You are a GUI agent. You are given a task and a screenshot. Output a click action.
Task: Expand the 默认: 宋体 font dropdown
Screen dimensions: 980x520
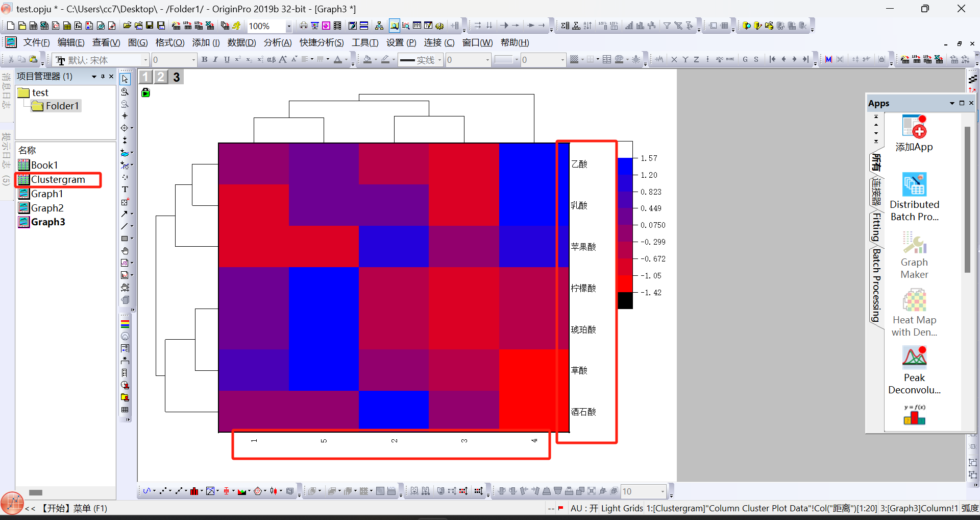click(x=145, y=60)
